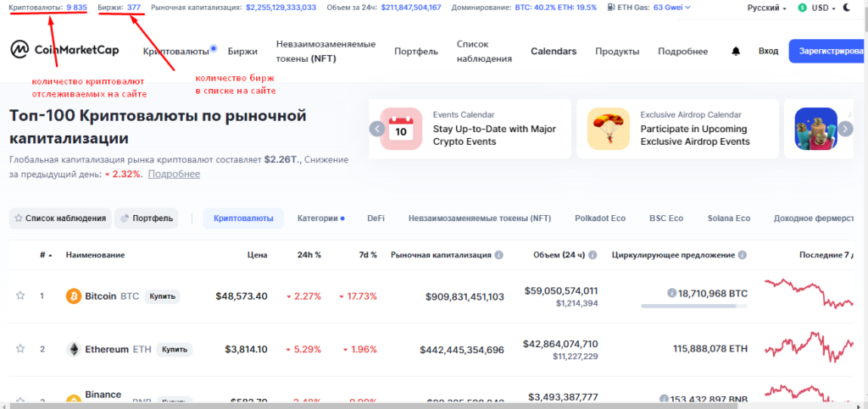
Task: Expand the 63 Gwei gas dropdown
Action: 672,8
